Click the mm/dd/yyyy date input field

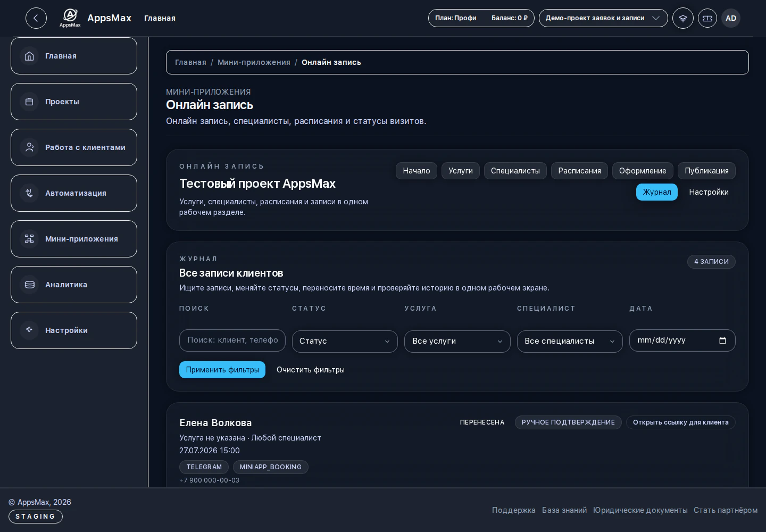[x=682, y=340]
